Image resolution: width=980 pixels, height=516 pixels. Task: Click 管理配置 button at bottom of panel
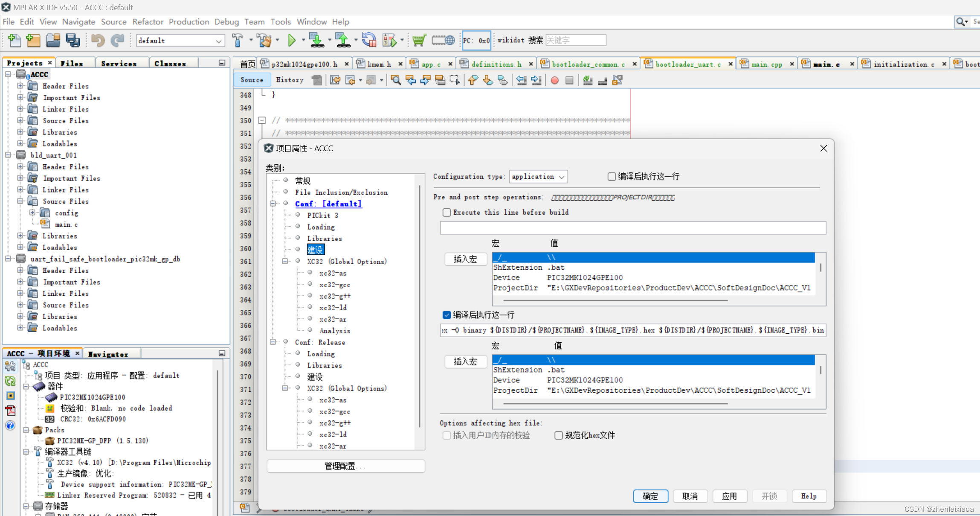click(343, 466)
